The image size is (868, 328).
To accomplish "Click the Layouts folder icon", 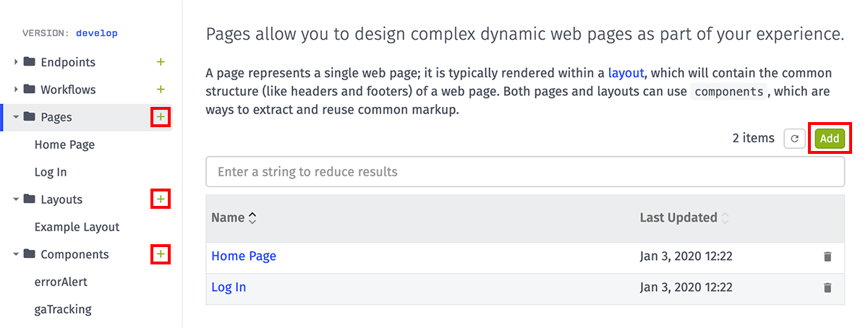I will point(30,199).
